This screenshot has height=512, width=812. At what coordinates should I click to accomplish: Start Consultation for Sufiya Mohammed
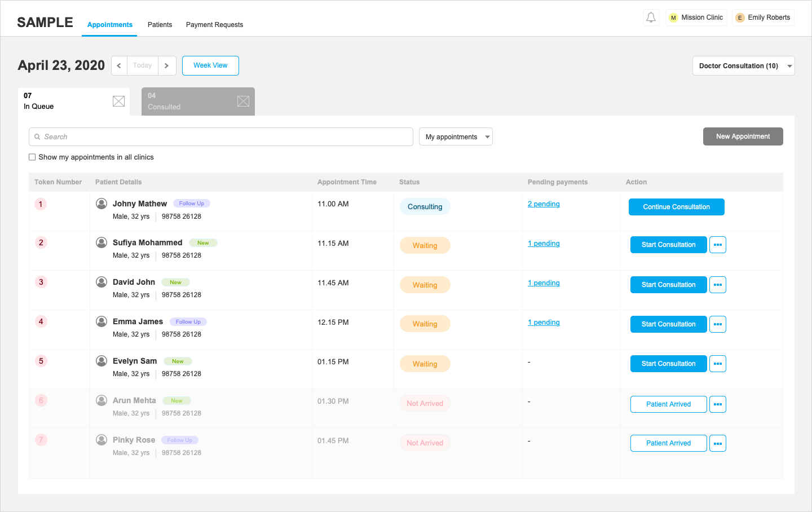[669, 245]
